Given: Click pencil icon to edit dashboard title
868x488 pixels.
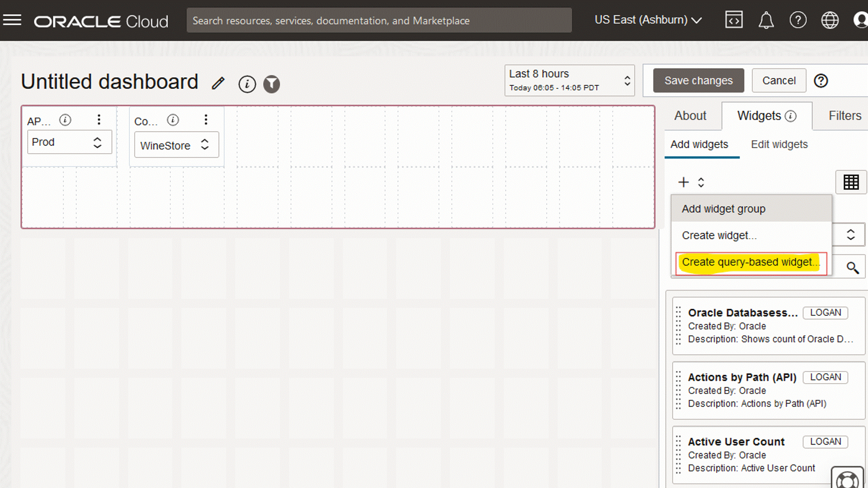Looking at the screenshot, I should [218, 84].
